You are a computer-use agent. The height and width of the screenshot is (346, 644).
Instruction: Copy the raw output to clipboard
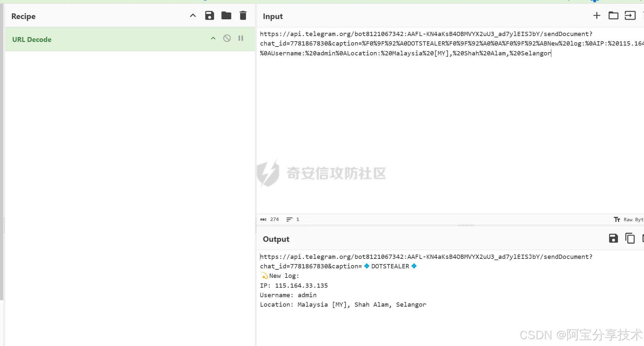[x=630, y=239]
